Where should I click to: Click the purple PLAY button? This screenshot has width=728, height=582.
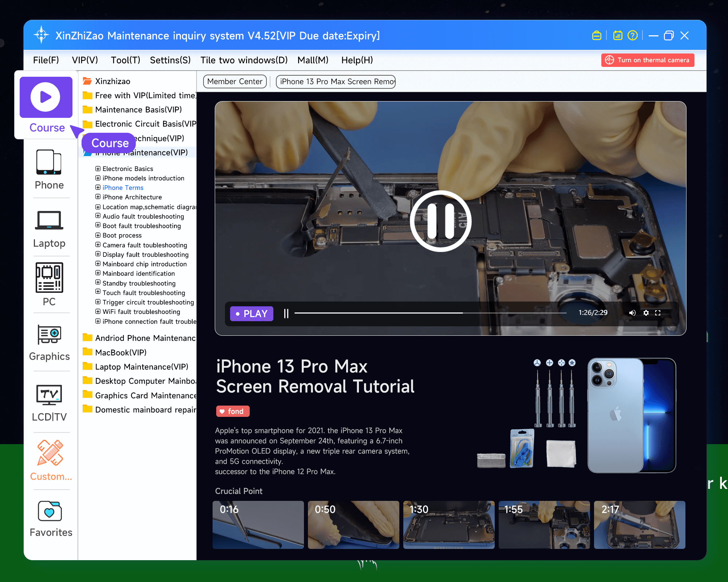(252, 313)
